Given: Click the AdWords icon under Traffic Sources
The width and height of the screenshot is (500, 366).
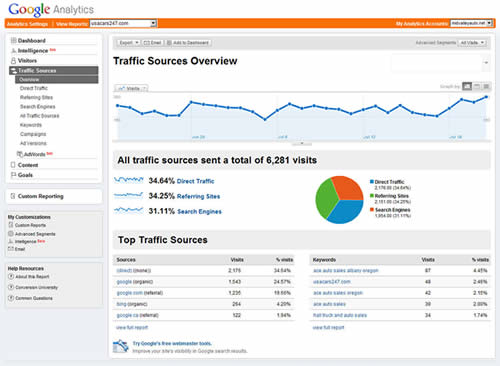Looking at the screenshot, I should click(x=20, y=154).
